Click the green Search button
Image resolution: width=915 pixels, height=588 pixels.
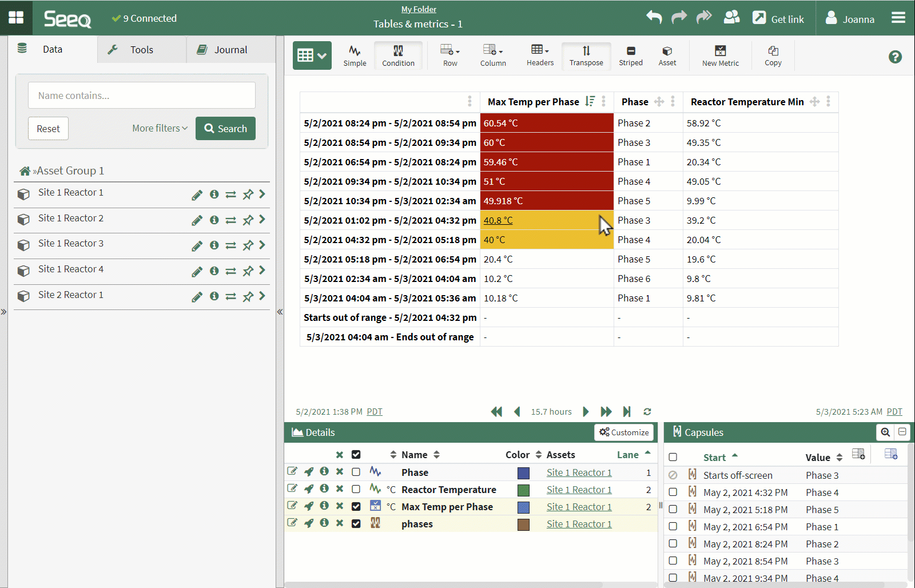click(x=225, y=129)
